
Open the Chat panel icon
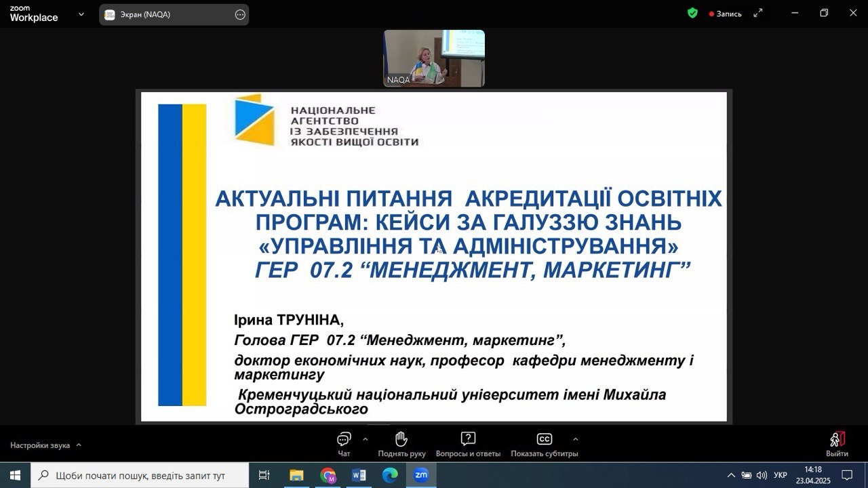pyautogui.click(x=344, y=439)
